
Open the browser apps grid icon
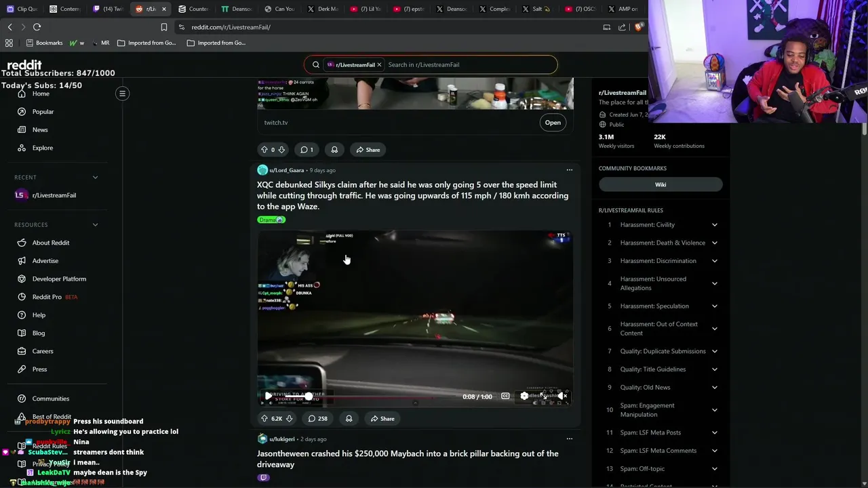point(9,43)
